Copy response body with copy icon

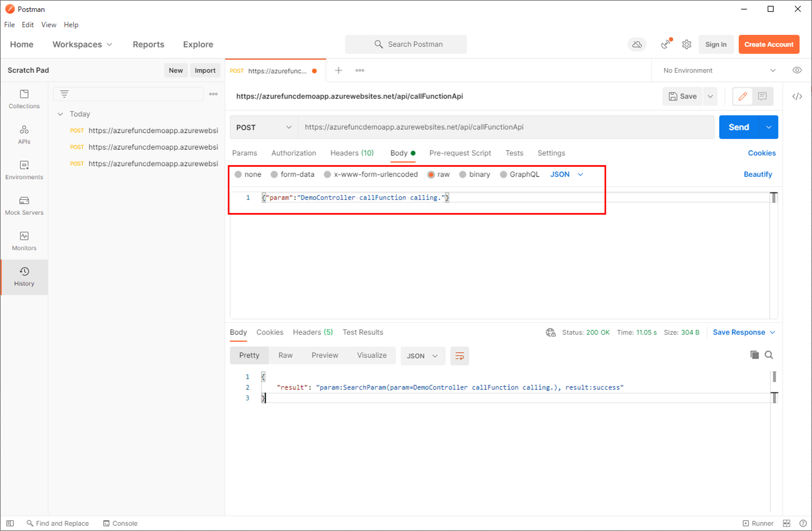tap(754, 355)
